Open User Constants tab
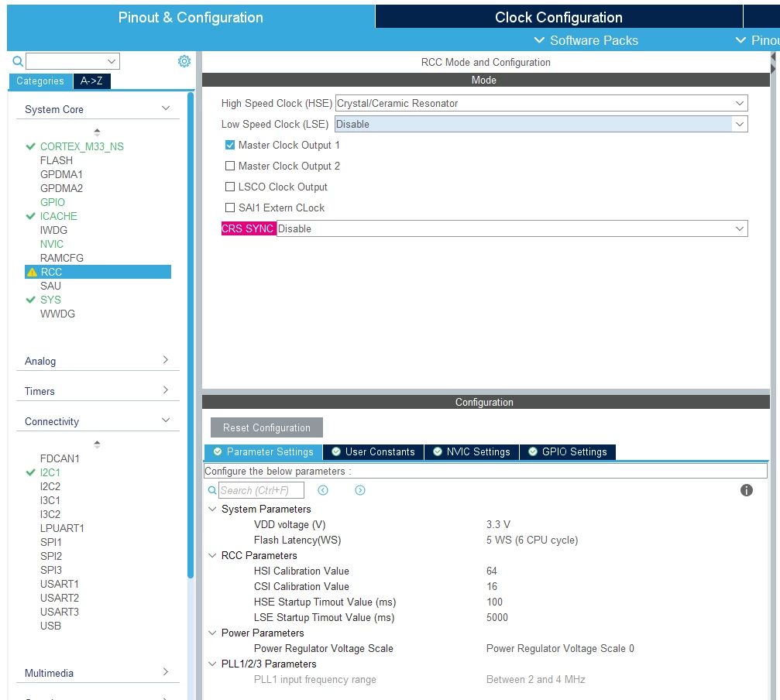This screenshot has width=780, height=700. coord(373,451)
